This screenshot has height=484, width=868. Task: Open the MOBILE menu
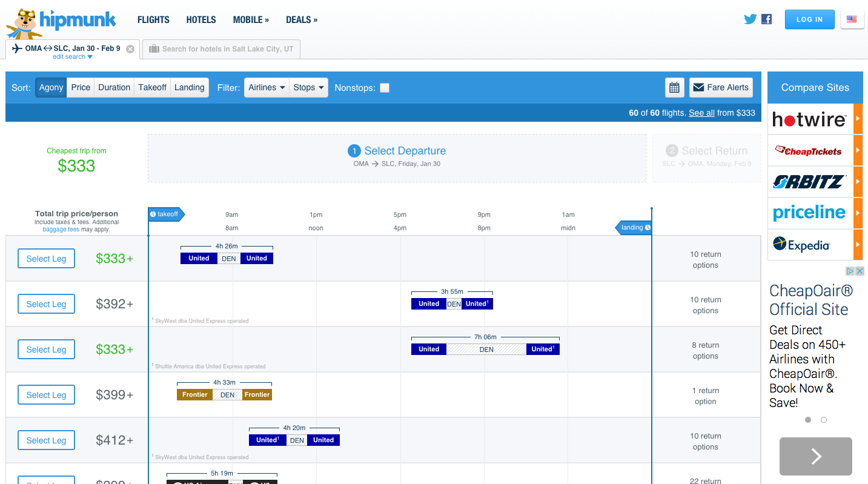251,20
